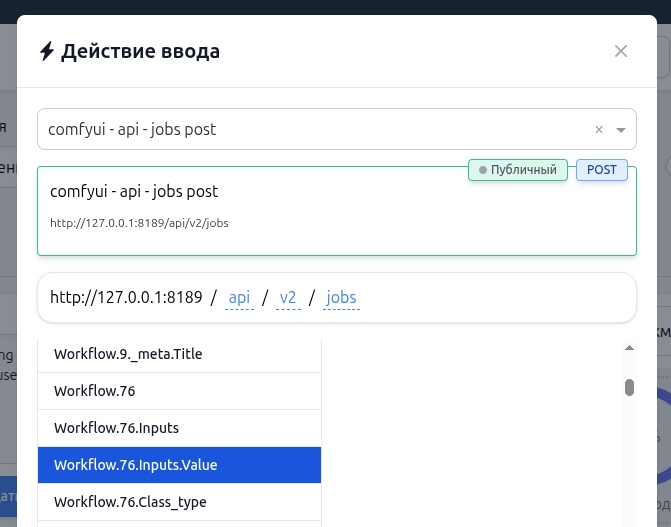This screenshot has width=671, height=527.
Task: Expand the endpoint selection dropdown arrow
Action: (621, 130)
